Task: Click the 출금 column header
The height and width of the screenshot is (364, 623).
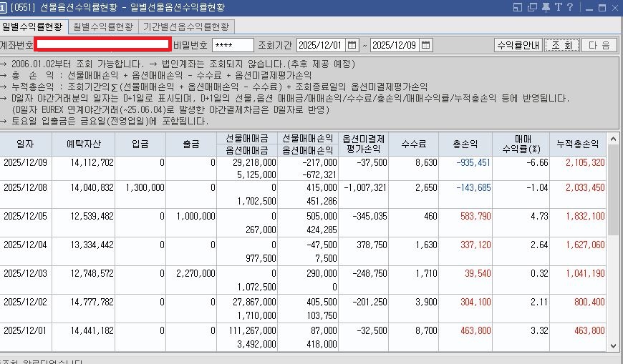Action: coord(191,144)
